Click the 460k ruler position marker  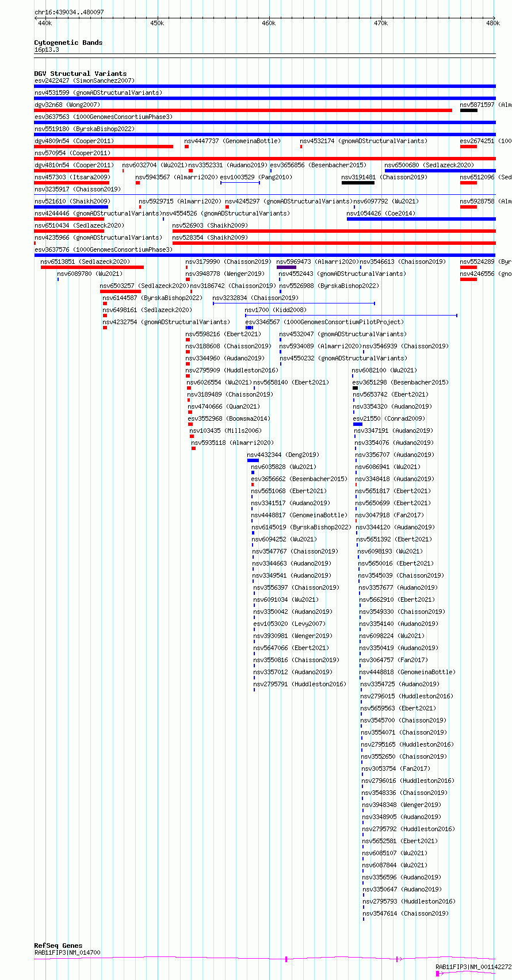pyautogui.click(x=269, y=24)
